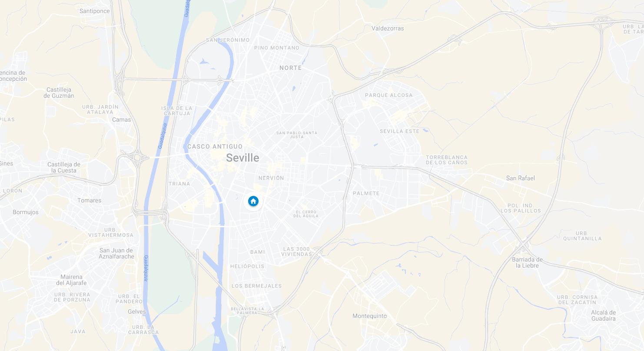
Task: Click the Seville city label
Action: tap(242, 158)
